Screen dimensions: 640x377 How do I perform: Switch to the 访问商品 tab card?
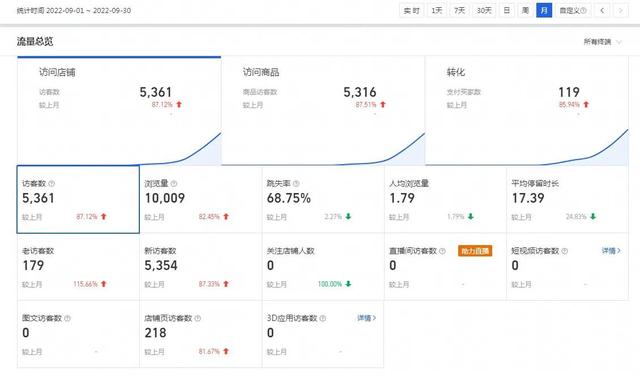coord(323,111)
